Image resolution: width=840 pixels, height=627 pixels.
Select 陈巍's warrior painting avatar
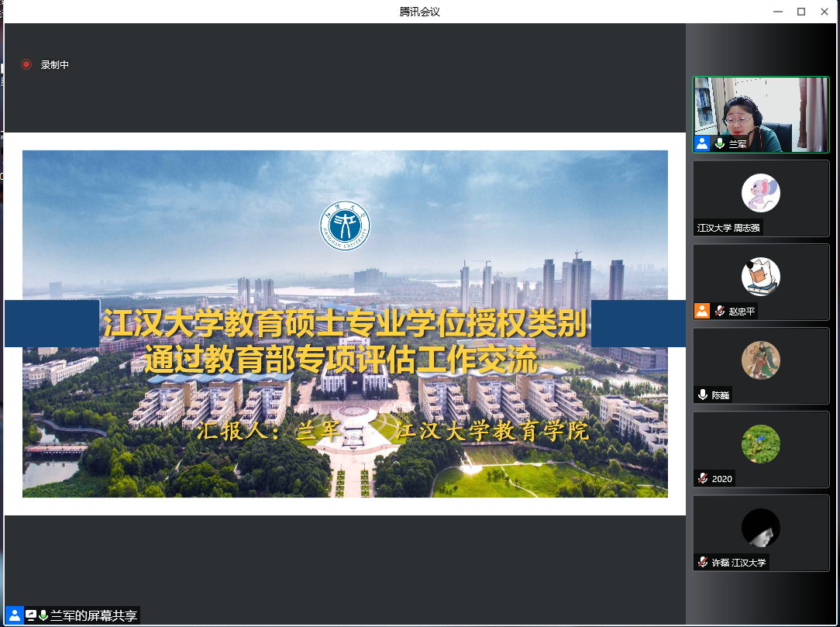click(x=760, y=360)
